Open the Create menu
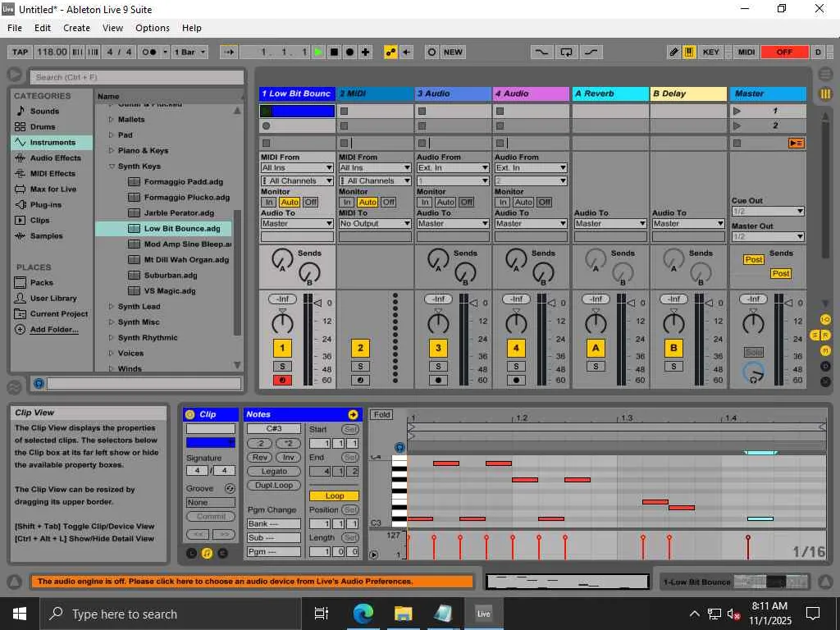This screenshot has height=630, width=840. tap(76, 28)
